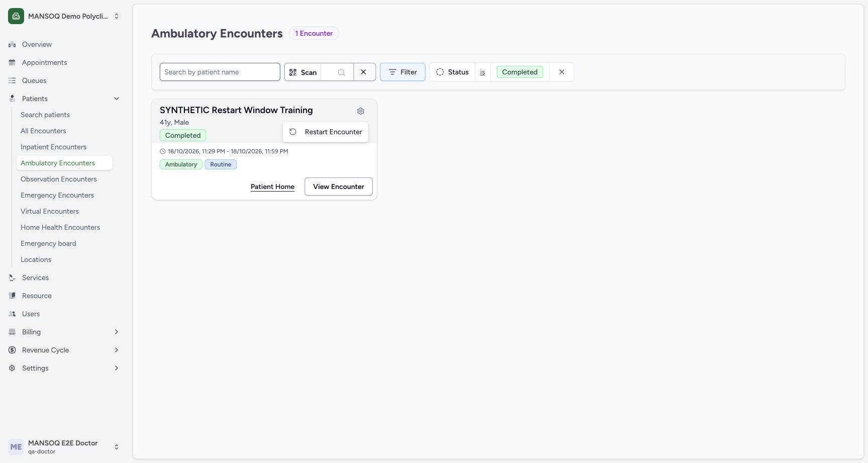Viewport: 868px width, 463px height.
Task: Click the View Encounter button
Action: [339, 187]
